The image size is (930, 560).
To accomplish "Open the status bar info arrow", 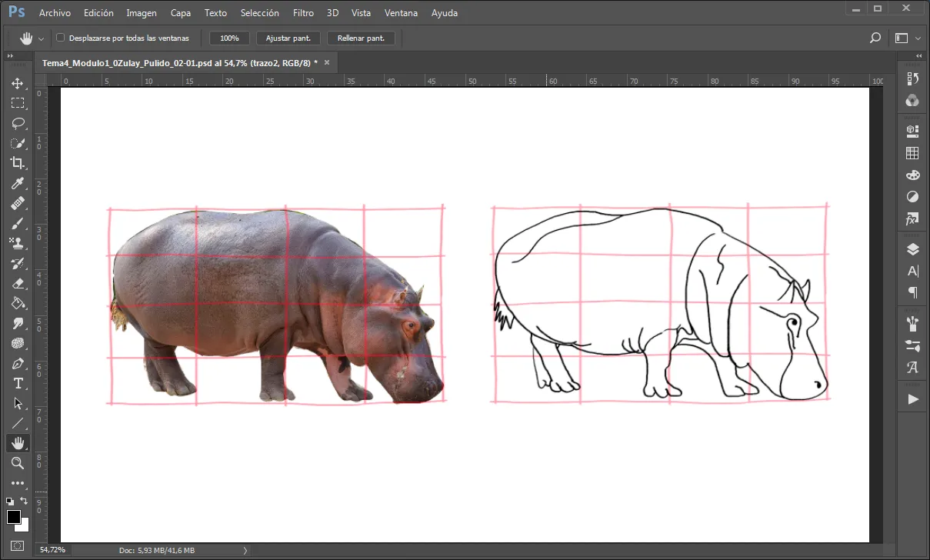I will (245, 550).
